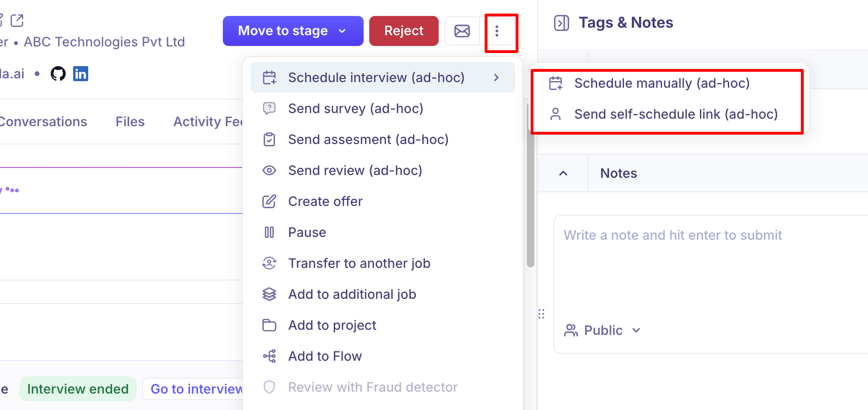
Task: Open the Conversations tab
Action: tap(43, 121)
